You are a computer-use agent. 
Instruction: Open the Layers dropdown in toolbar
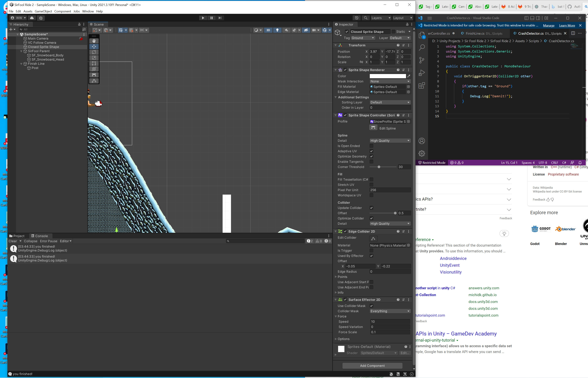pos(380,18)
